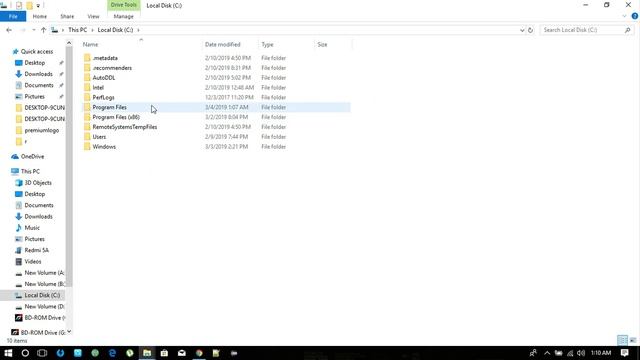Select the Manage drive tools tab

123,16
